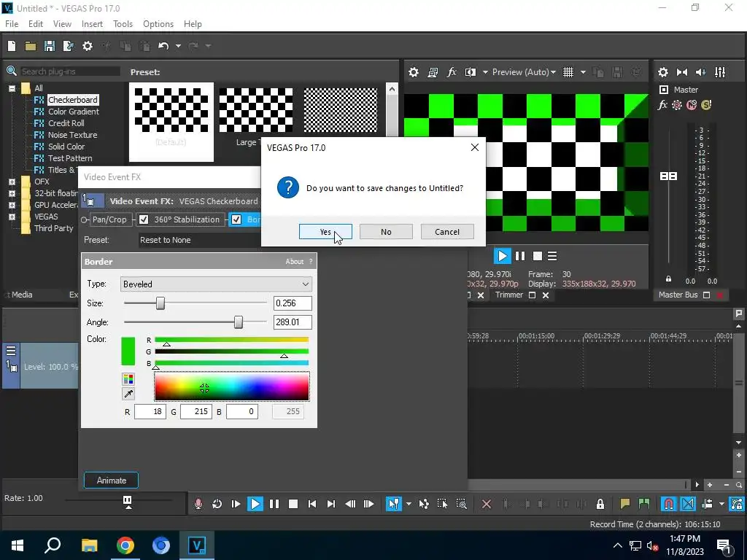Open the Tools menu
747x560 pixels.
(x=123, y=24)
